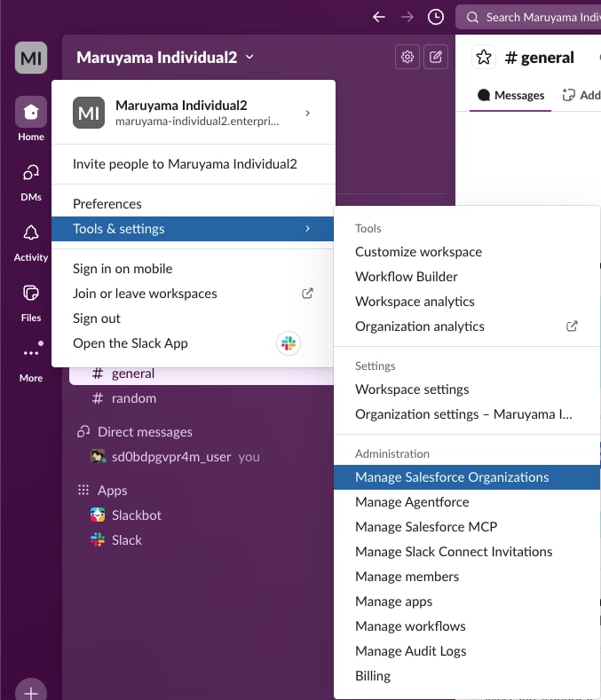
Task: Click the new message compose icon
Action: [436, 57]
